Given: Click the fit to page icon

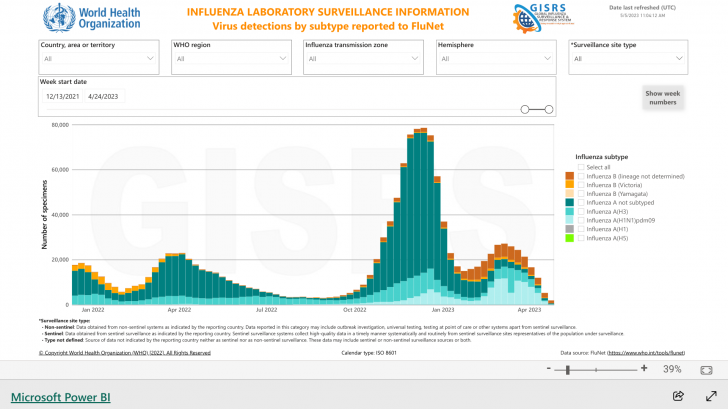Looking at the screenshot, I should point(708,369).
